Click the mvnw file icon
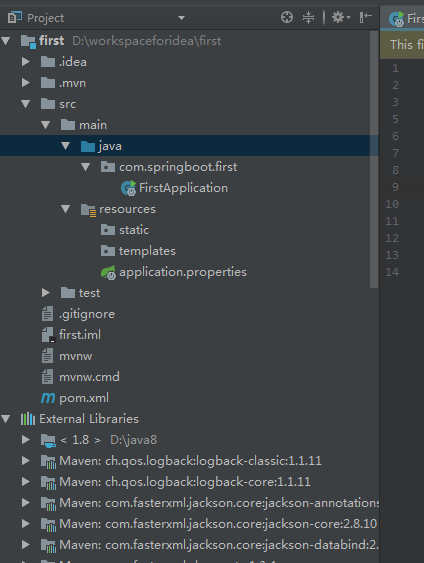Viewport: 424px width, 563px height. tap(47, 356)
